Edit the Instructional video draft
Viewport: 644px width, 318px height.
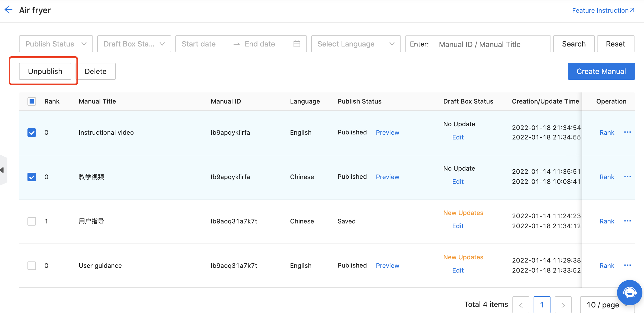click(458, 137)
